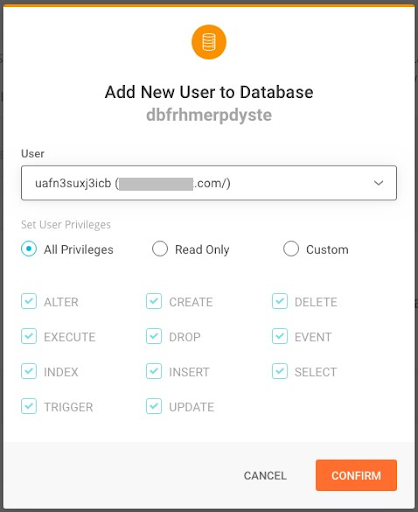Toggle the TRIGGER privilege checkbox
Image resolution: width=418 pixels, height=512 pixels.
pos(29,406)
